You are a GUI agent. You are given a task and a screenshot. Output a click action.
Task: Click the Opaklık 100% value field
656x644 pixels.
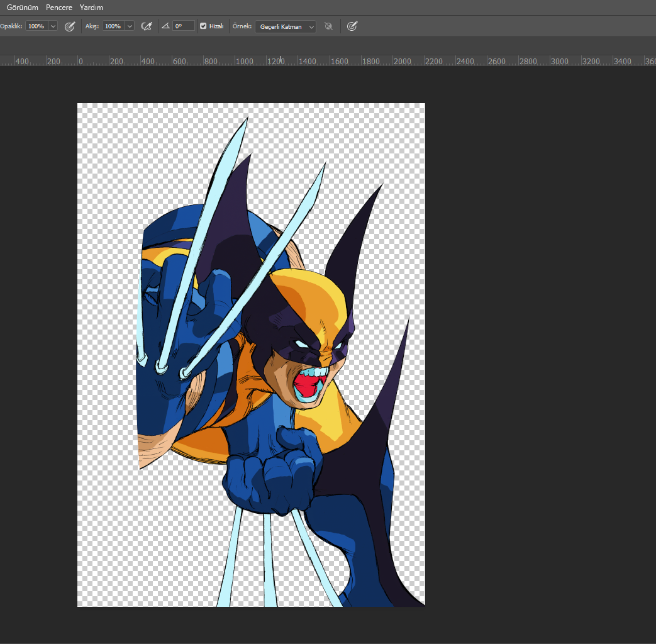tap(36, 26)
